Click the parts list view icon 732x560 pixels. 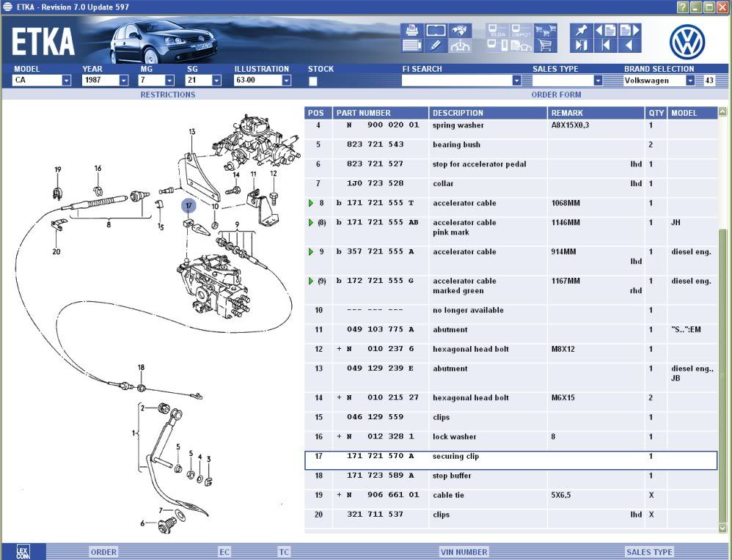(x=411, y=45)
